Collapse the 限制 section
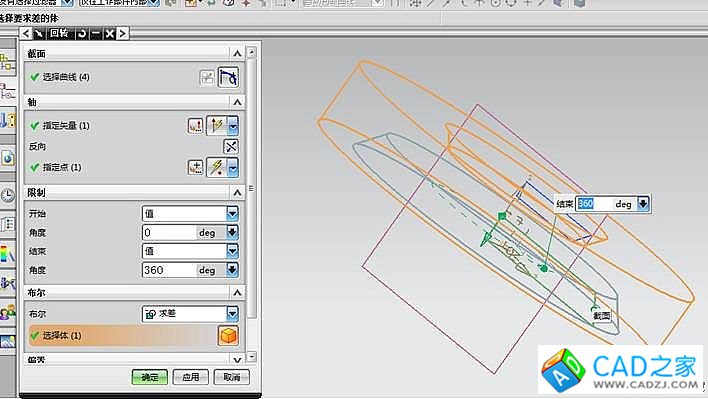Image resolution: width=708 pixels, height=399 pixels. pos(237,193)
